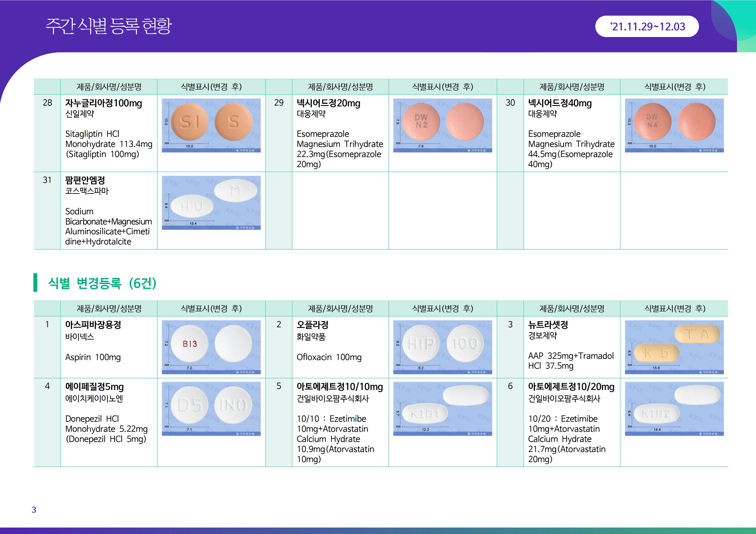Click the 뉴트라셋정 product name
Image resolution: width=756 pixels, height=534 pixels.
pos(548,325)
